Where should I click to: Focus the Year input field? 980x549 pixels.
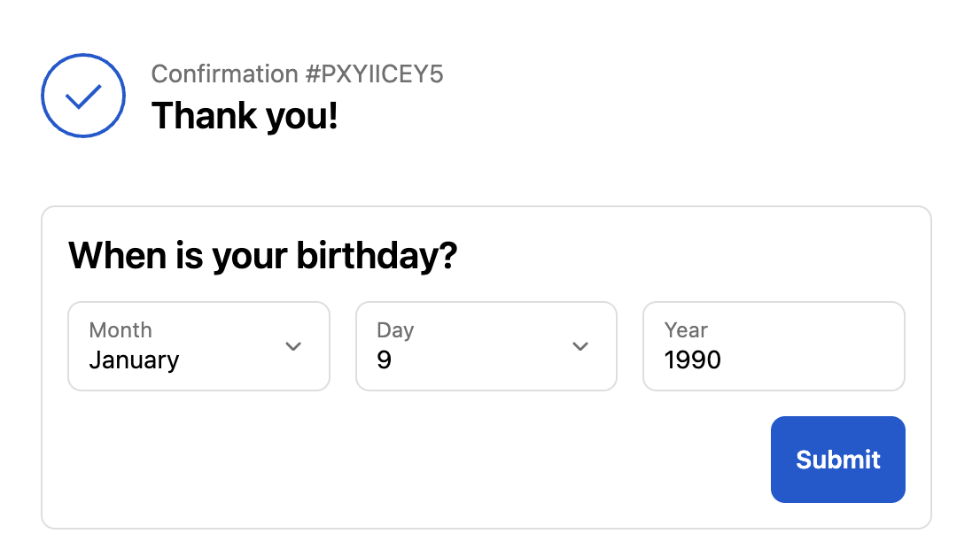[x=773, y=346]
